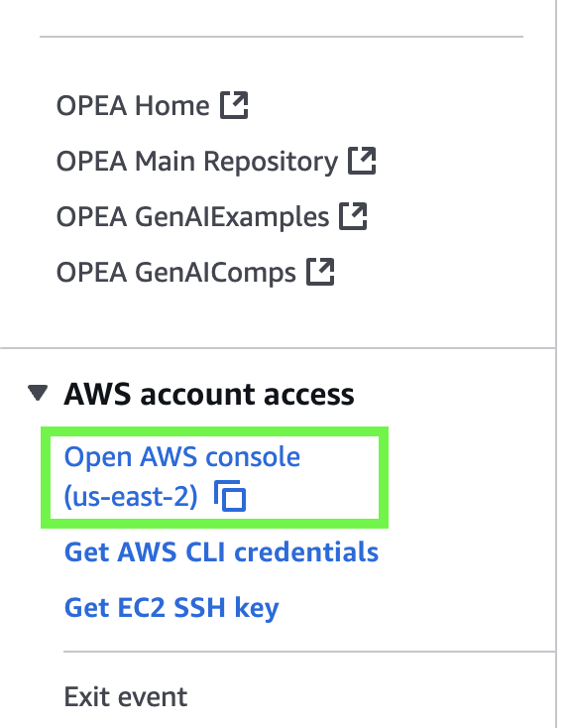The width and height of the screenshot is (569, 728).
Task: Open the OPEA Main Repository link
Action: [197, 162]
